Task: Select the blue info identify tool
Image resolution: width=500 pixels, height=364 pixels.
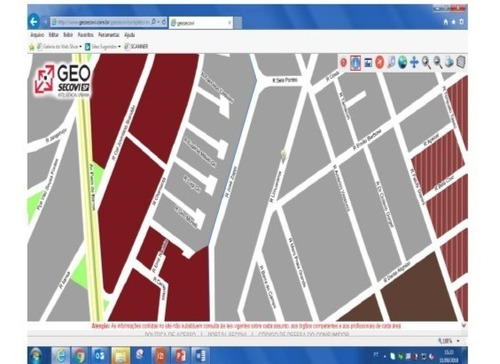Action: click(x=355, y=62)
